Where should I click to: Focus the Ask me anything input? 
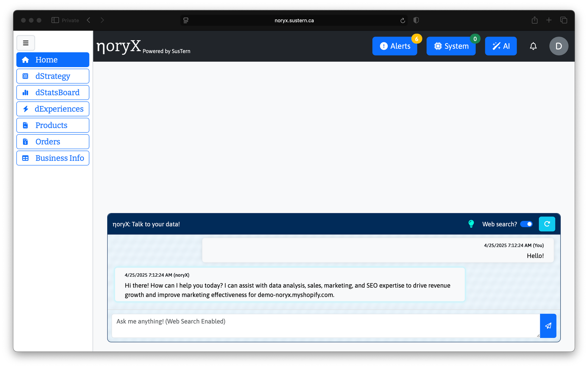pyautogui.click(x=326, y=326)
